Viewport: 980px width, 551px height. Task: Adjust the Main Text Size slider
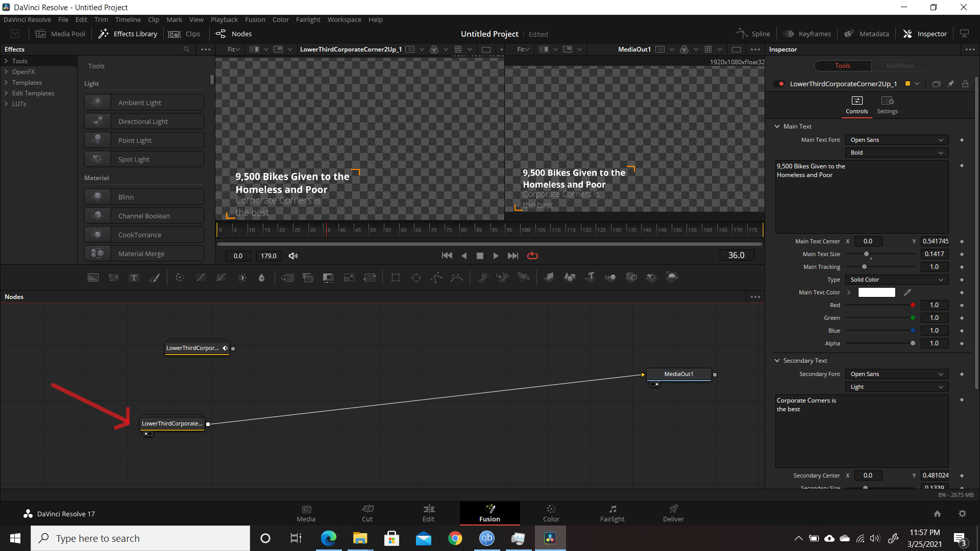coord(880,254)
